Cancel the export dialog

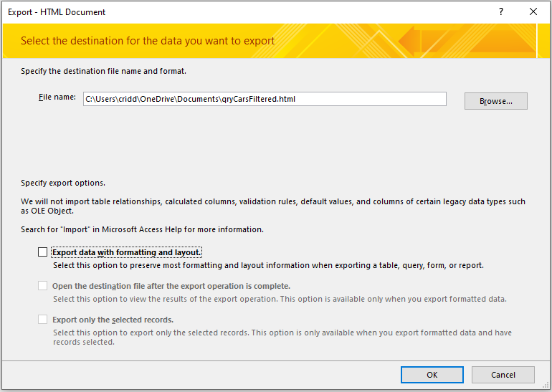click(503, 375)
